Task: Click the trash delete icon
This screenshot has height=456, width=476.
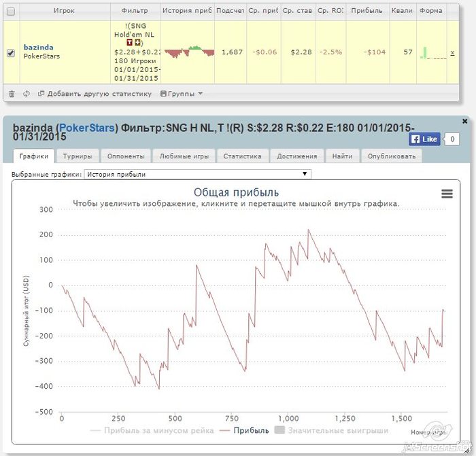Action: [12, 94]
